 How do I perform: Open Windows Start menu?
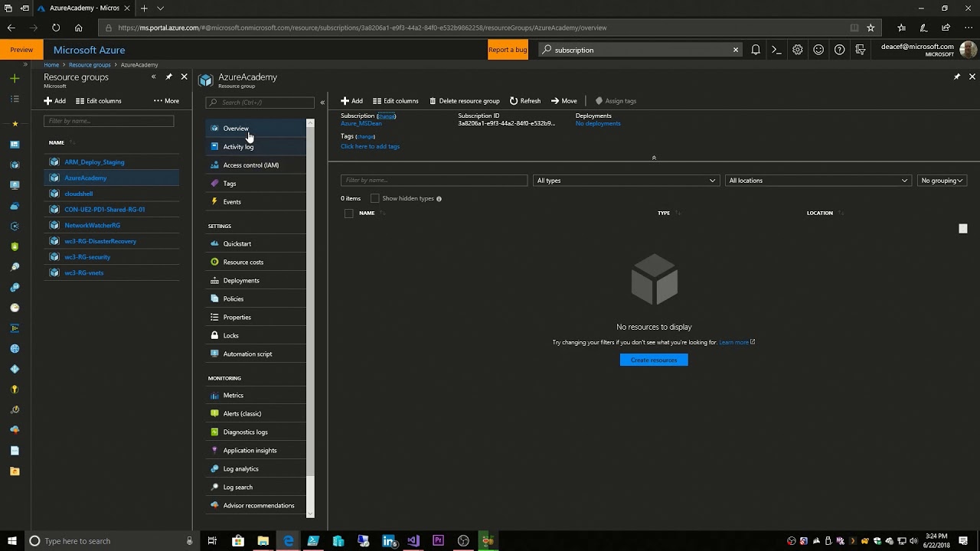(x=12, y=541)
